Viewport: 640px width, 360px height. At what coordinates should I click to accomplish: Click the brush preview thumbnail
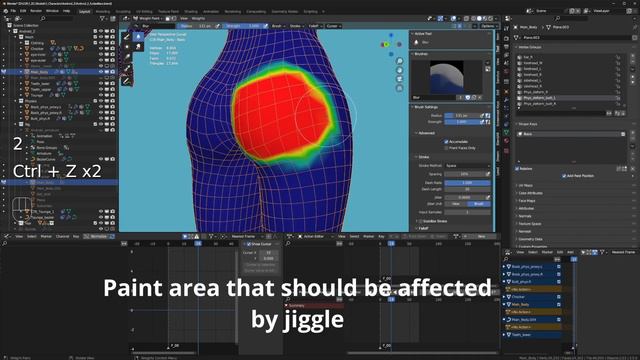(447, 78)
